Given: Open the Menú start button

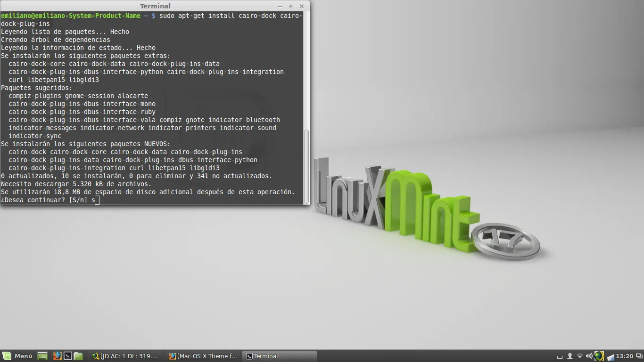Looking at the screenshot, I should [17, 356].
